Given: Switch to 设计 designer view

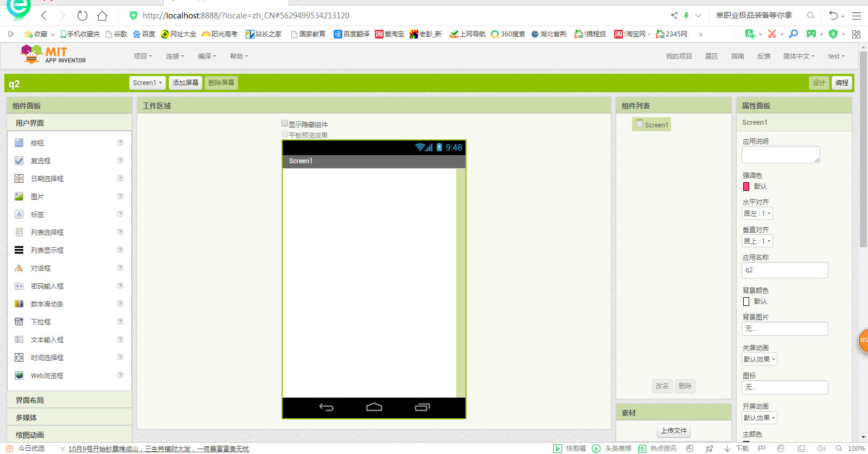Looking at the screenshot, I should click(x=819, y=82).
